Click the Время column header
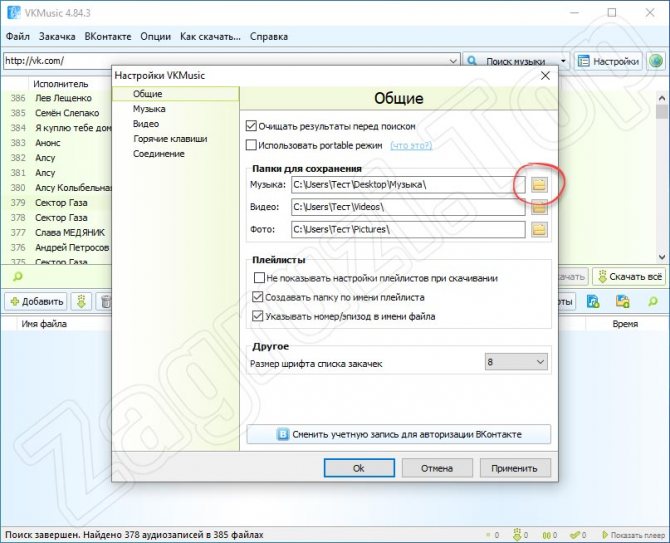This screenshot has width=670, height=543. 625,324
